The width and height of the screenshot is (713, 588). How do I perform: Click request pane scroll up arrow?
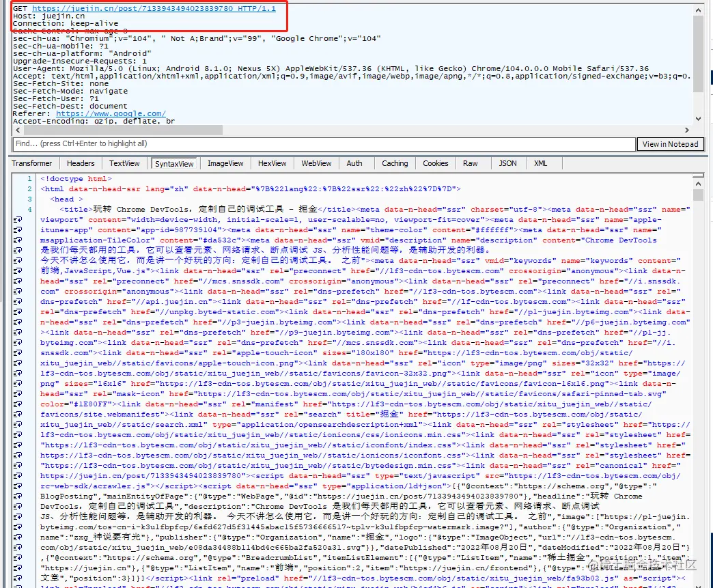coord(699,10)
